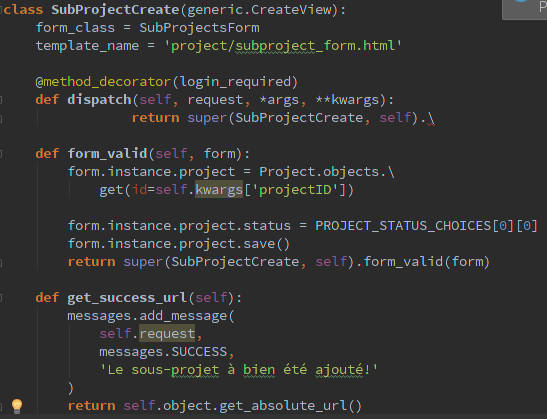Click get_absolute_url() in the last line
This screenshot has width=547, height=419.
[291, 406]
